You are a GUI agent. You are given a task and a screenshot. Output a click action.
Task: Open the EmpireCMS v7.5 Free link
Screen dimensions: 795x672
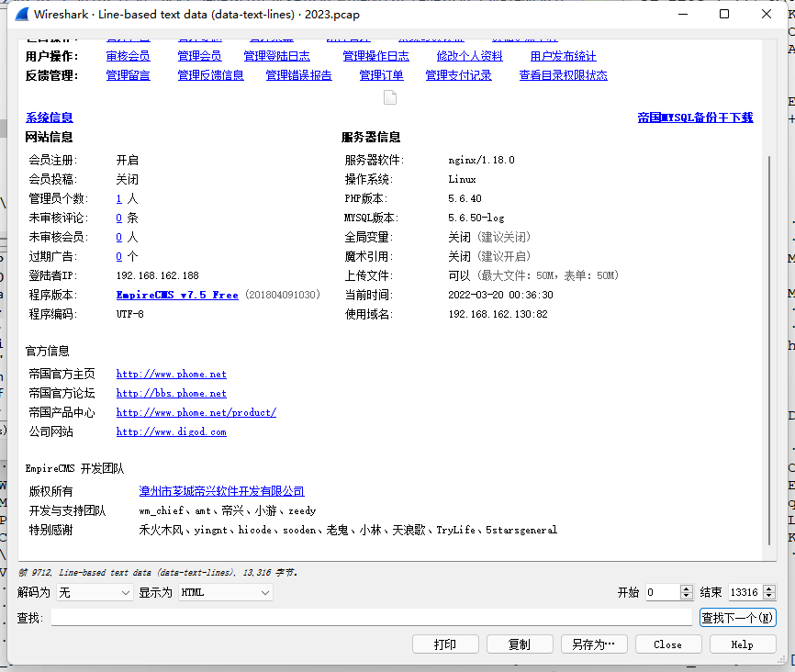tap(177, 295)
